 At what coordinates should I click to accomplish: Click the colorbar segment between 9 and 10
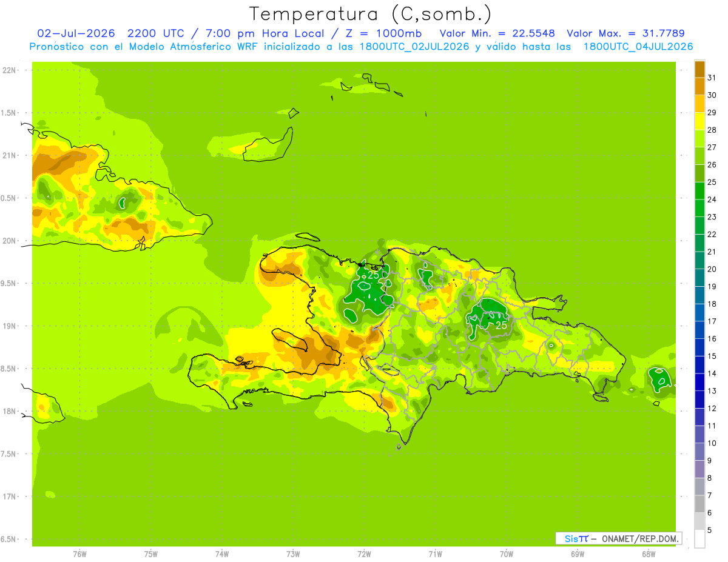click(699, 452)
